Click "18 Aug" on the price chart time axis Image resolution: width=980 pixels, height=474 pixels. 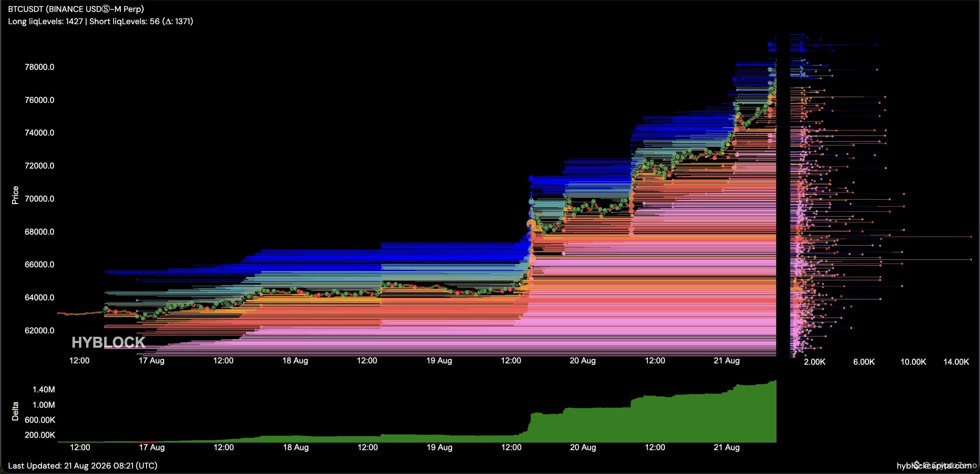(295, 361)
